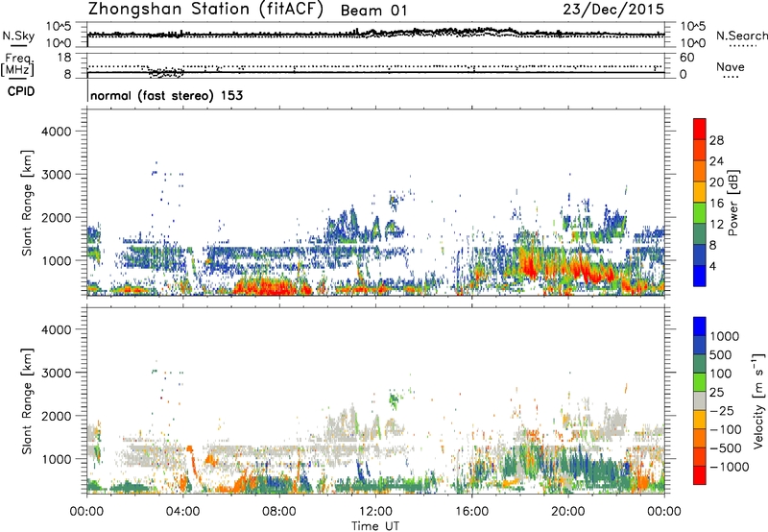The width and height of the screenshot is (768, 532).
Task: Click the '20:00' time tick label
Action: click(567, 512)
